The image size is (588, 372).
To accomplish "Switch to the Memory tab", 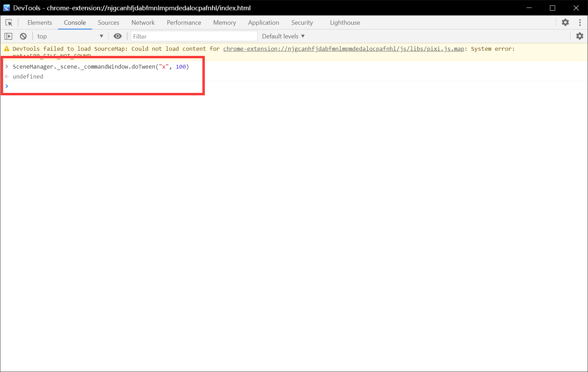I will click(225, 23).
